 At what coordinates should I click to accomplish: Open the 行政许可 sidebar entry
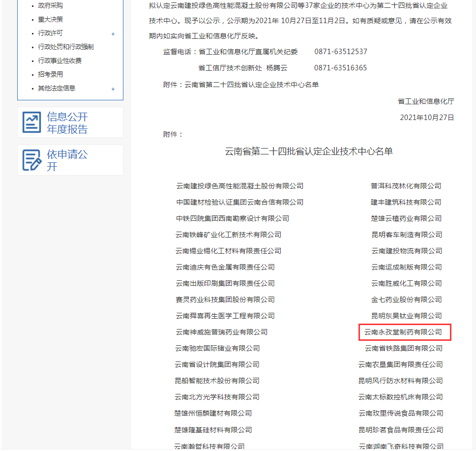coord(50,33)
